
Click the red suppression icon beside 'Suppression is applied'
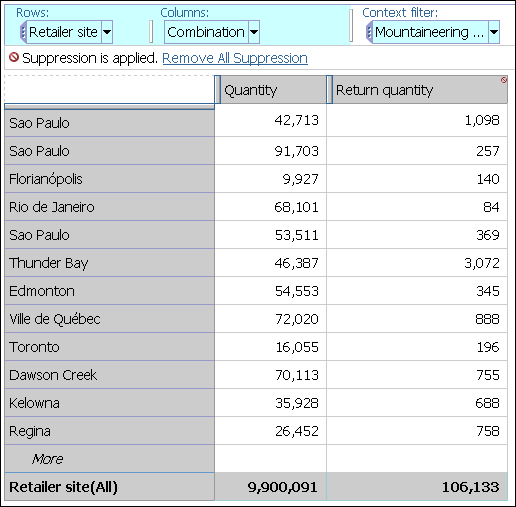click(14, 57)
